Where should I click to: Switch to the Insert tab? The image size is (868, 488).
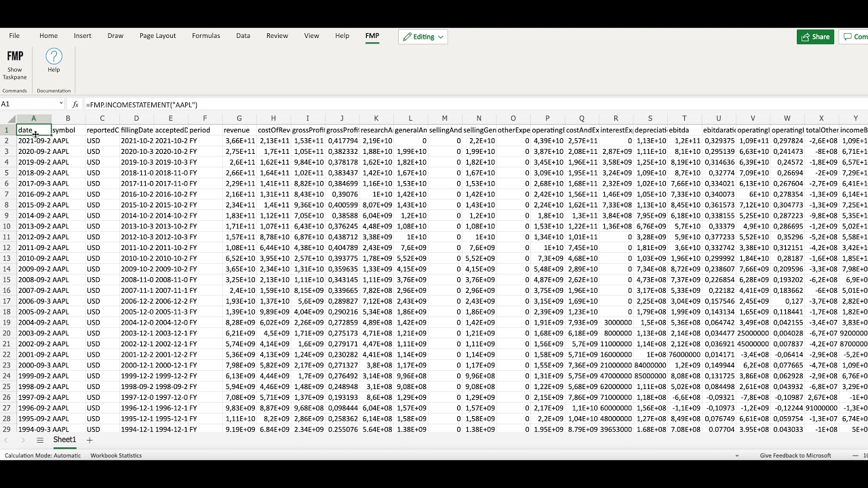(x=83, y=36)
